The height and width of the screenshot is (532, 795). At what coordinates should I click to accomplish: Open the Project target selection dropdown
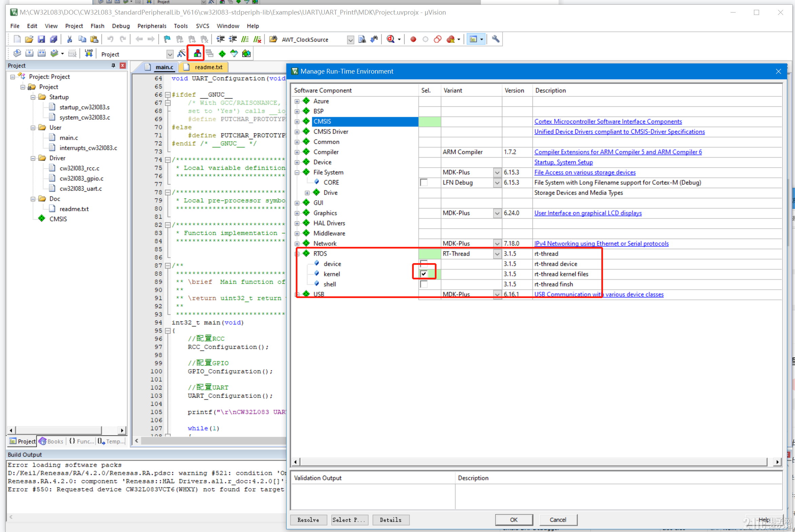[170, 54]
